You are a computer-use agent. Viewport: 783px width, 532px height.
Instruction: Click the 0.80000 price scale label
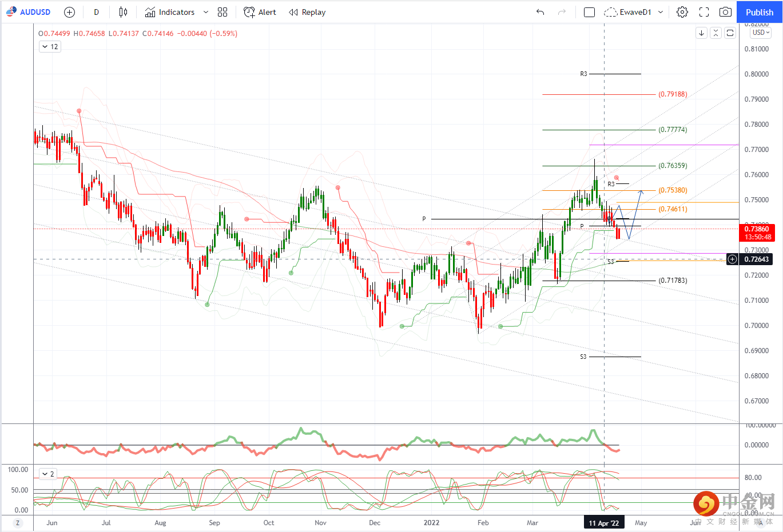[x=756, y=74]
